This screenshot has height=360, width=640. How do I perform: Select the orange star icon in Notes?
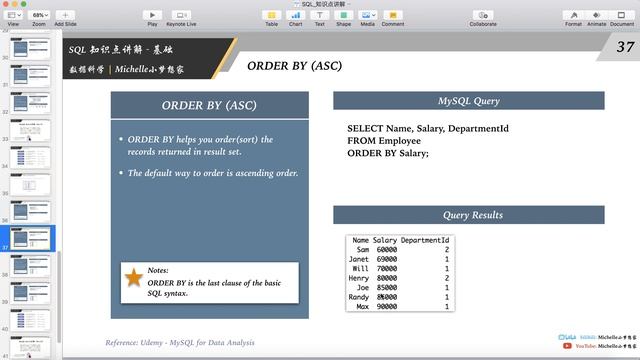133,278
